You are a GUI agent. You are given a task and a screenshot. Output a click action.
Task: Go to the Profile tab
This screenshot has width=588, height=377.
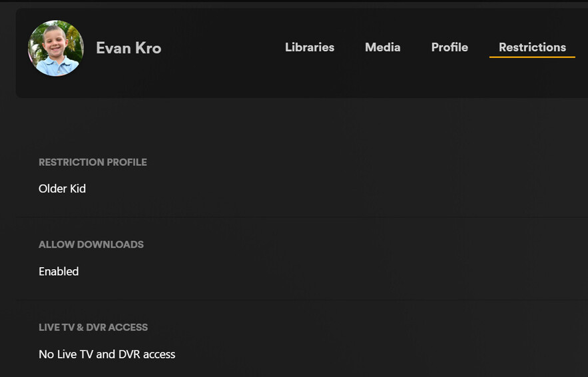point(449,47)
